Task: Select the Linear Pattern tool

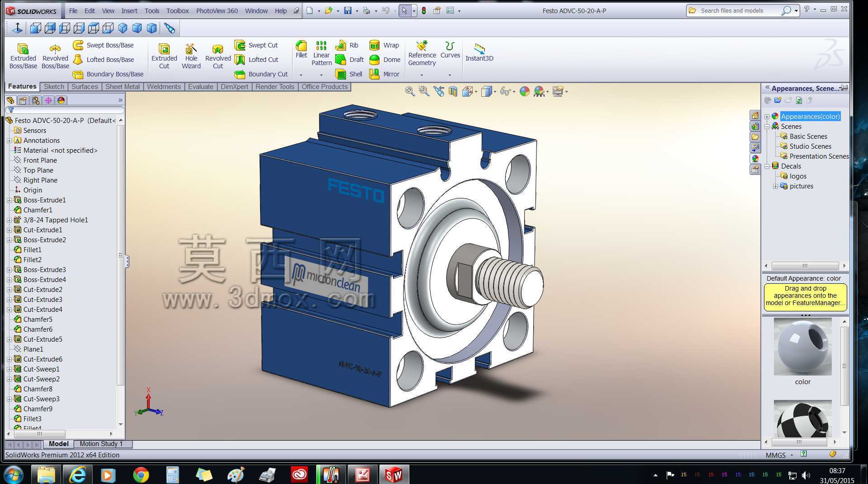Action: tap(321, 53)
